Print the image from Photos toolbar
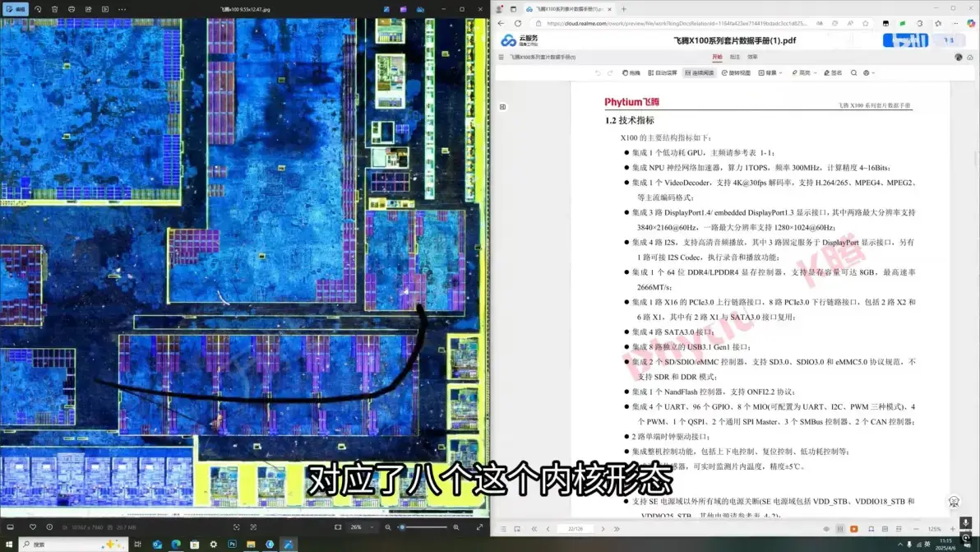The image size is (980, 552). pos(72,9)
